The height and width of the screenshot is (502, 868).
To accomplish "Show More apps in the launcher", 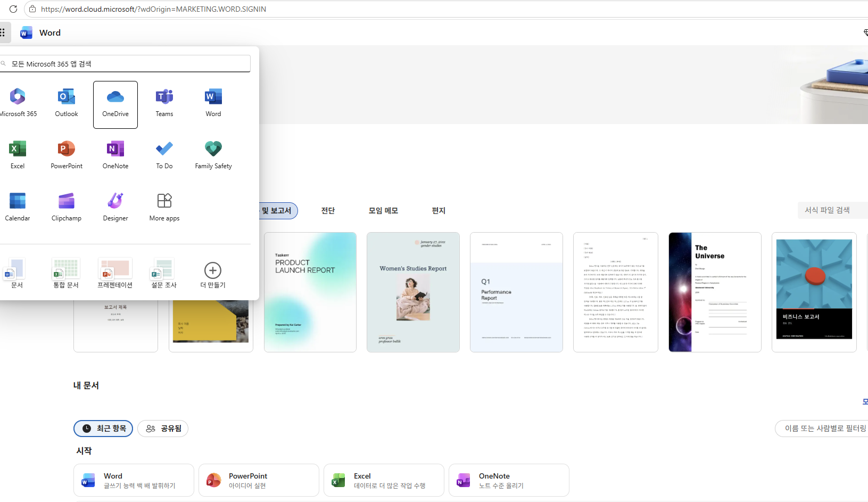I will click(164, 208).
